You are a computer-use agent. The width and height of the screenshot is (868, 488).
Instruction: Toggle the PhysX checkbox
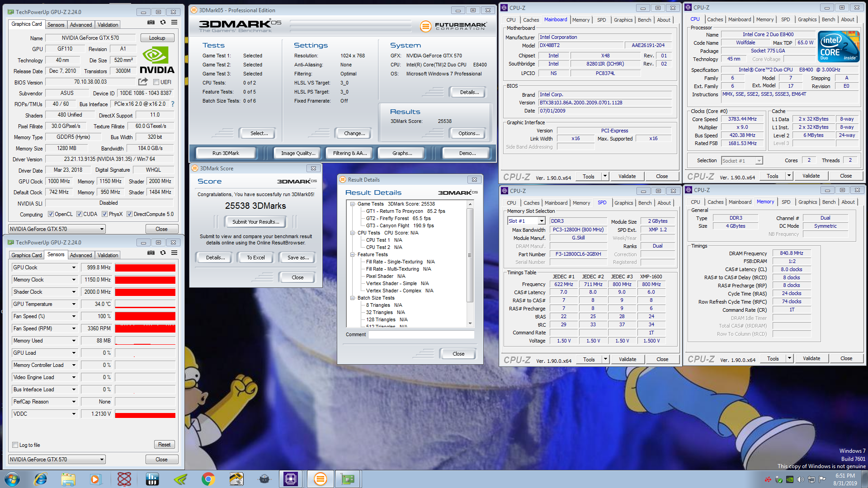(x=104, y=214)
